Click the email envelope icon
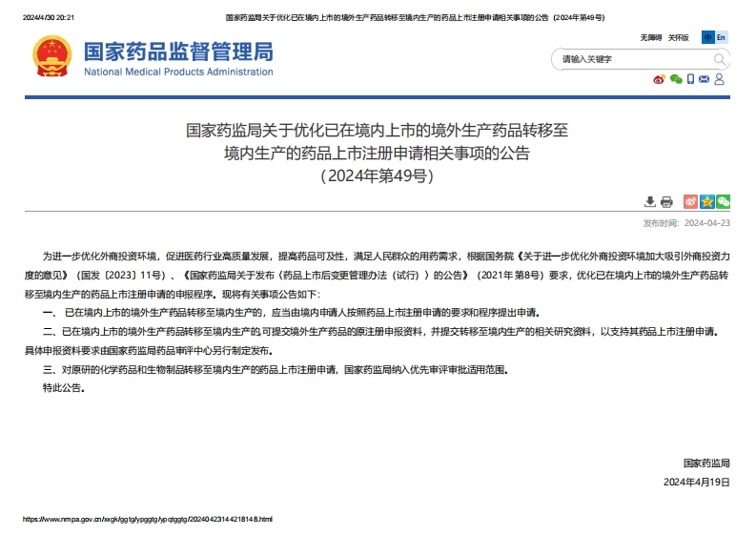 pos(705,79)
